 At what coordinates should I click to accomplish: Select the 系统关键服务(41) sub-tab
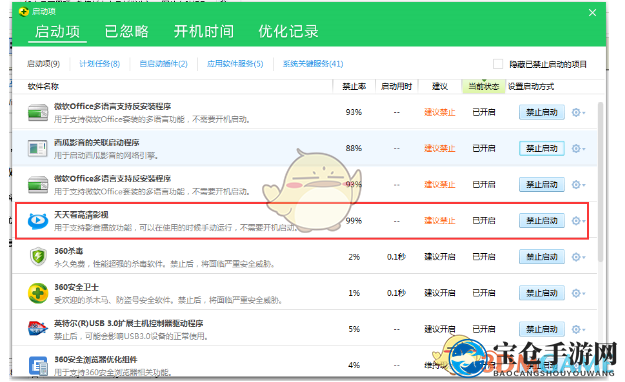(x=313, y=64)
